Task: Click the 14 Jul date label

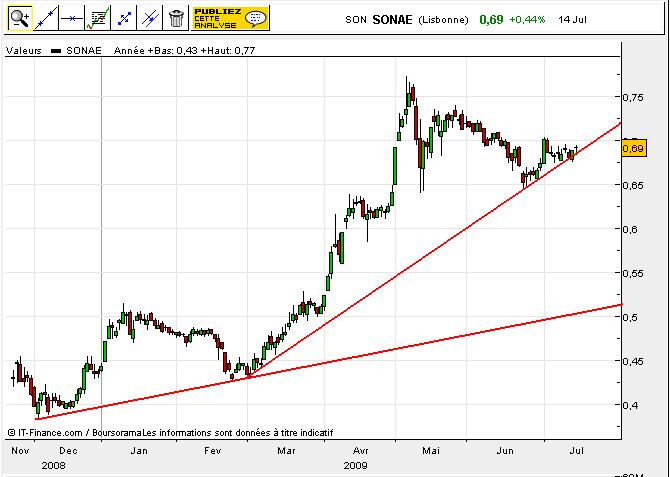Action: point(573,20)
